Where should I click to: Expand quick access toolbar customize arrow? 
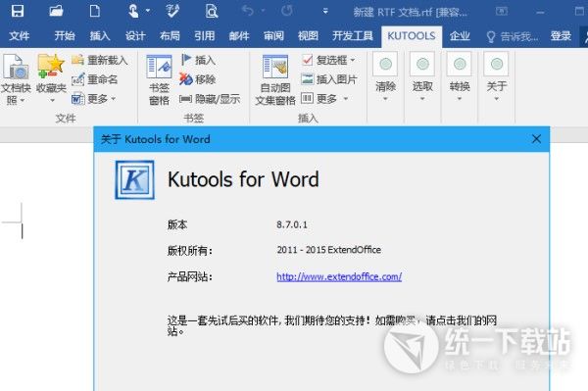click(x=325, y=11)
